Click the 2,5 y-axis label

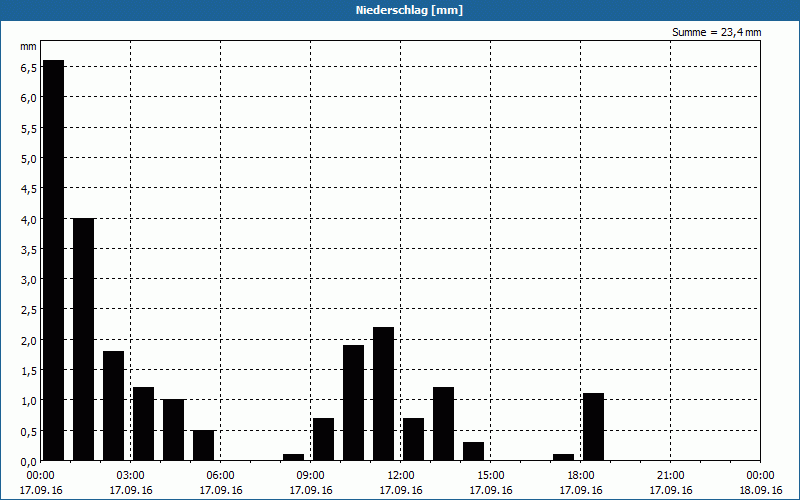[28, 310]
